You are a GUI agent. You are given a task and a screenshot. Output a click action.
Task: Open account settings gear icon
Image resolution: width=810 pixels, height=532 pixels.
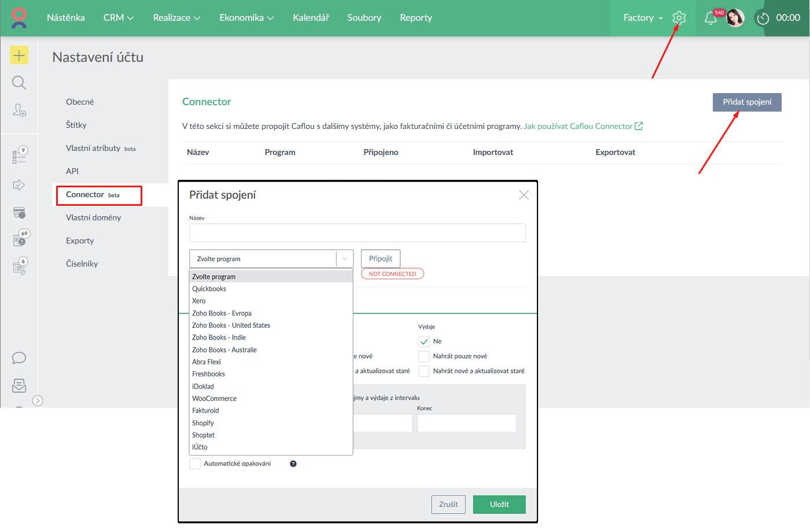(x=679, y=18)
